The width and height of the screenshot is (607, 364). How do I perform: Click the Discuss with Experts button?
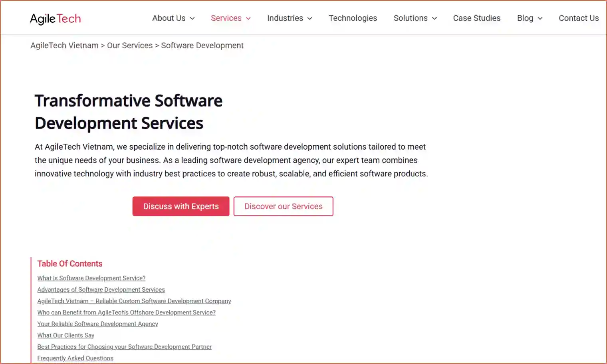181,206
